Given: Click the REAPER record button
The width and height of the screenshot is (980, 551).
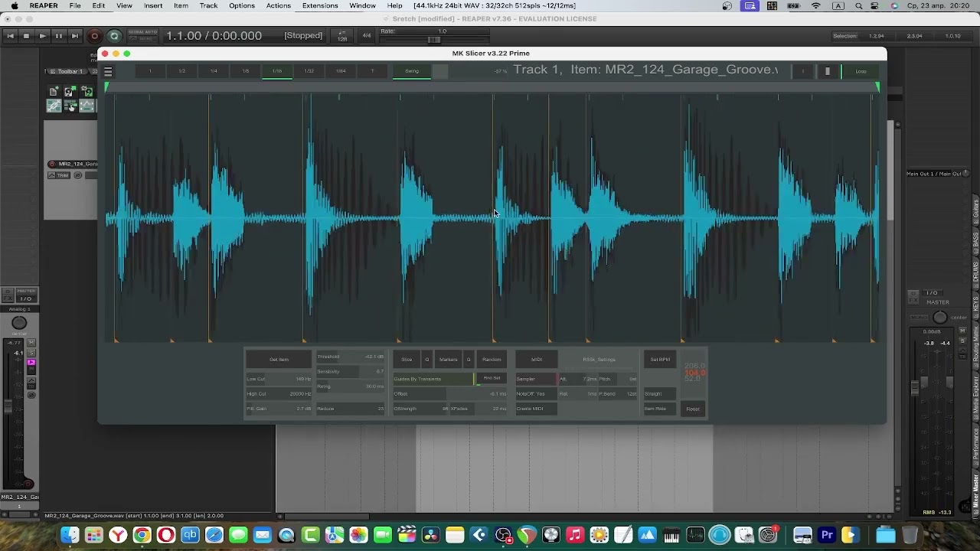Looking at the screenshot, I should point(94,36).
